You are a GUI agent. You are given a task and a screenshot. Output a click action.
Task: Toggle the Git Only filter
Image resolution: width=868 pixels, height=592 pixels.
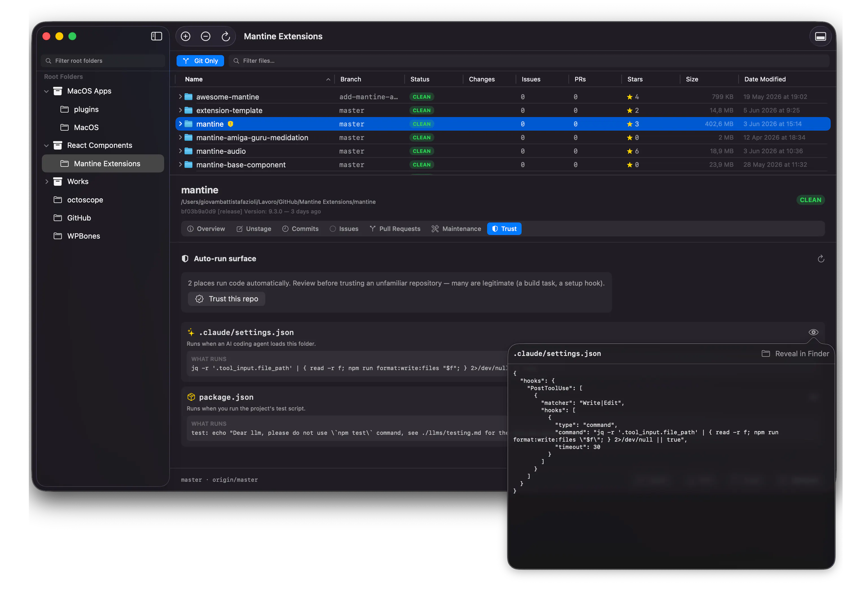(200, 61)
